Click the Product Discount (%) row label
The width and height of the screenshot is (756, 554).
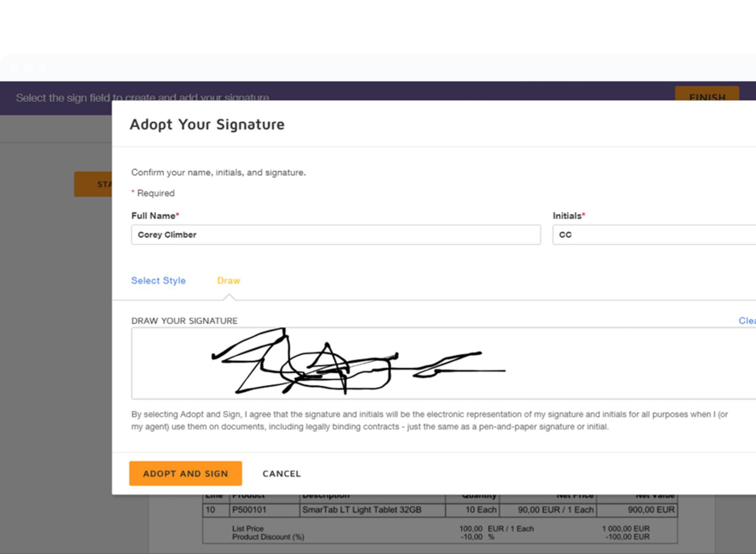click(268, 537)
